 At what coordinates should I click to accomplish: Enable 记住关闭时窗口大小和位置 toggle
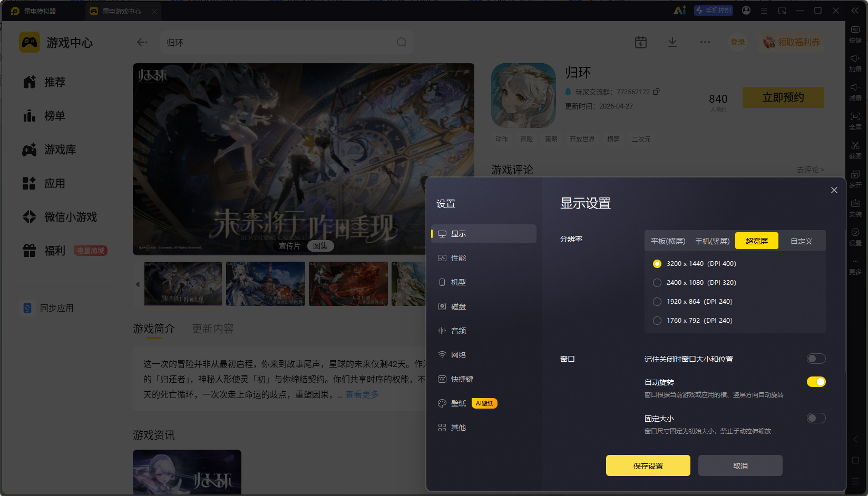click(x=816, y=359)
